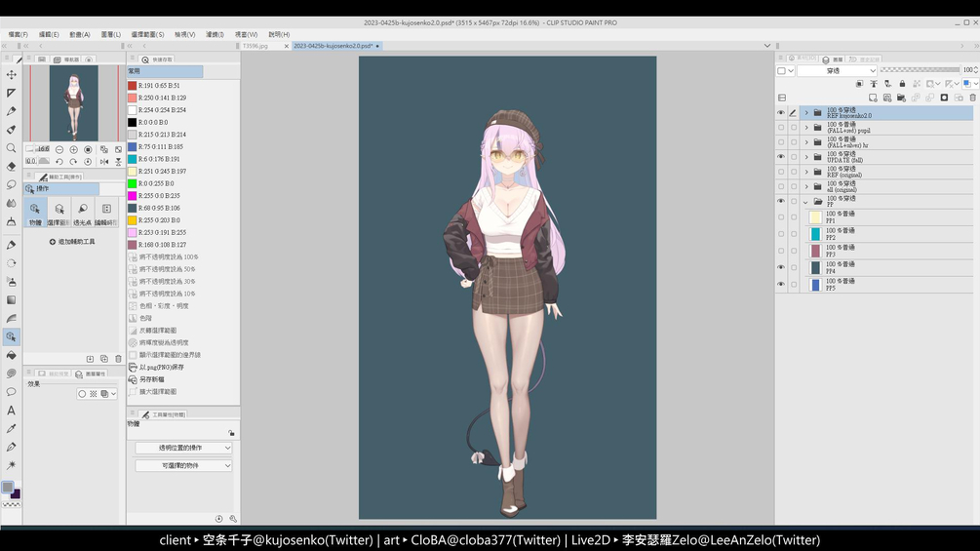Hide the PP4 layer
This screenshot has width=980, height=551.
pos(781,267)
